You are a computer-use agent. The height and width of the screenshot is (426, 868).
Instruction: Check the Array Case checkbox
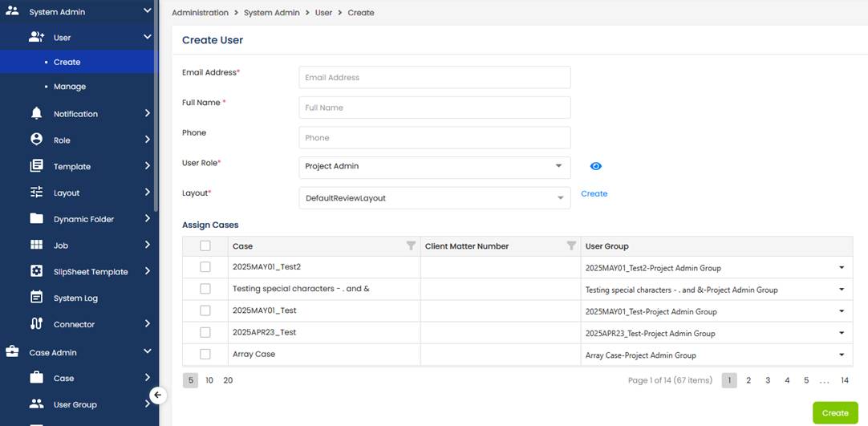[205, 354]
